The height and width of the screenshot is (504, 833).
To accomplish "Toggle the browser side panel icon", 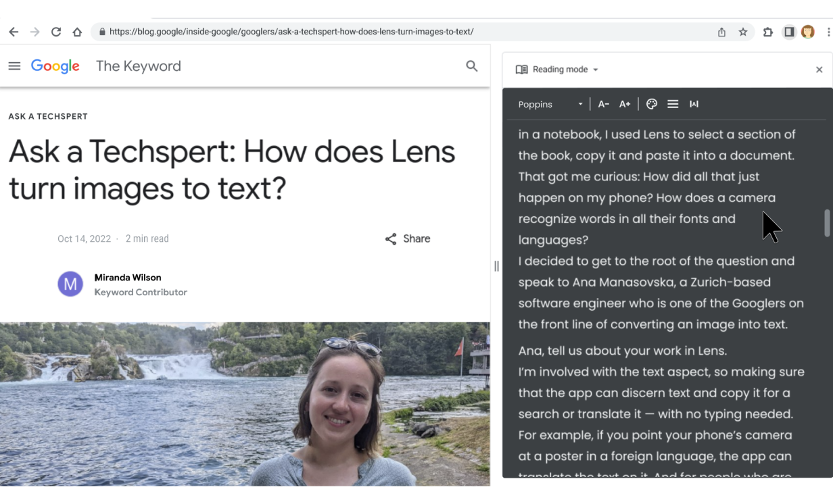I will [x=789, y=32].
